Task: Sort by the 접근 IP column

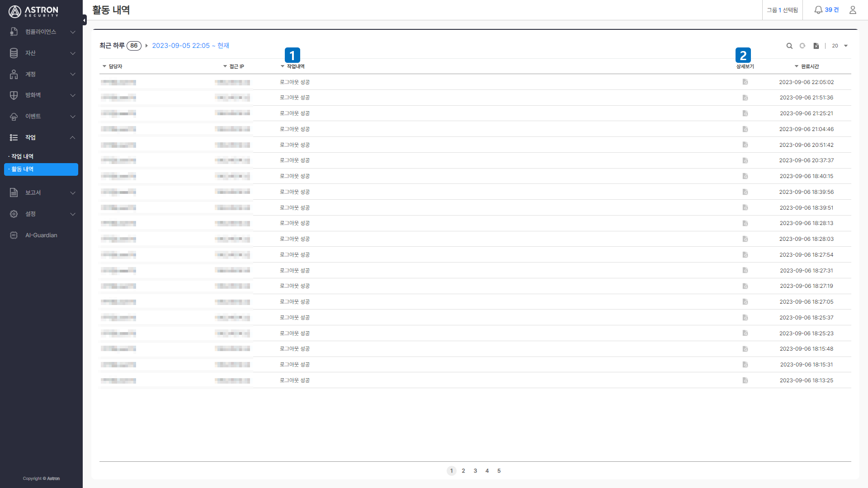Action: pos(234,66)
